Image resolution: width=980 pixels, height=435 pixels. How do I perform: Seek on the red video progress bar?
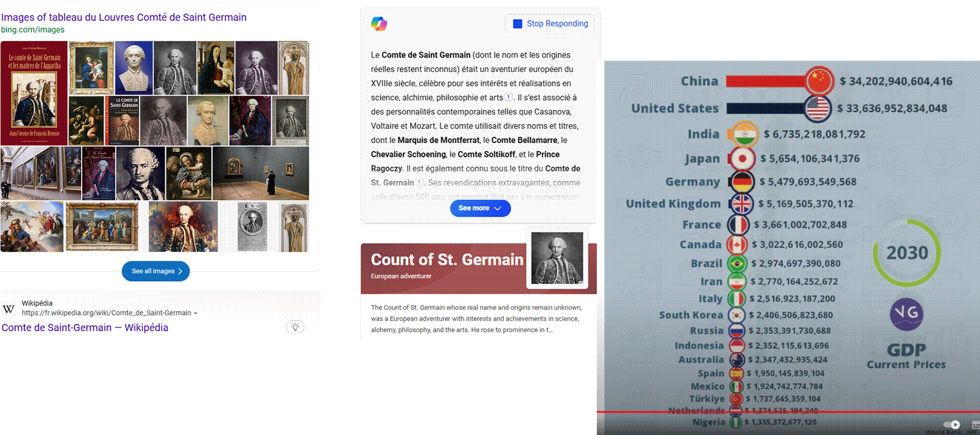(x=788, y=412)
